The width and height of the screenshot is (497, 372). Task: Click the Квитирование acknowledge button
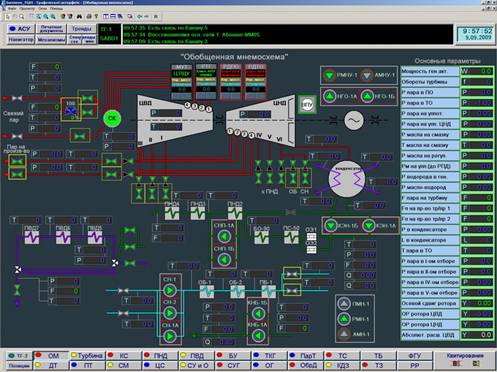(465, 360)
